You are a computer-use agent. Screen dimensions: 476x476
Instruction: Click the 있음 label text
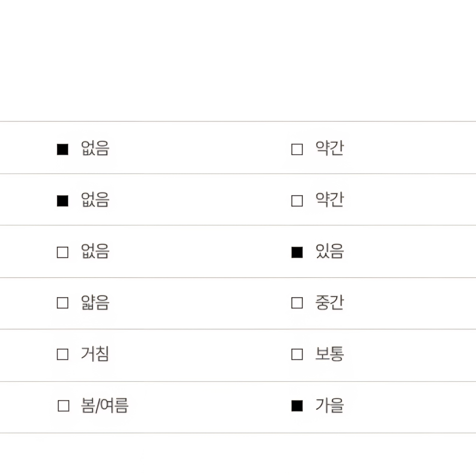[x=329, y=251]
